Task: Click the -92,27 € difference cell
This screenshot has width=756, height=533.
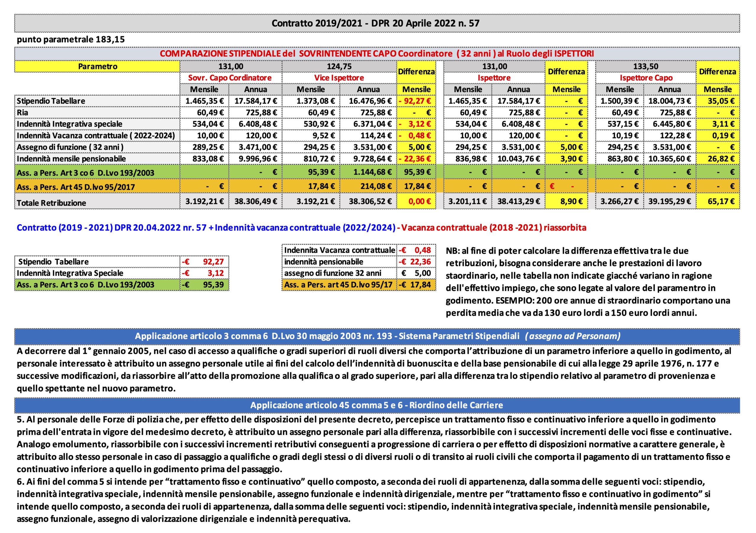Action: tap(416, 101)
